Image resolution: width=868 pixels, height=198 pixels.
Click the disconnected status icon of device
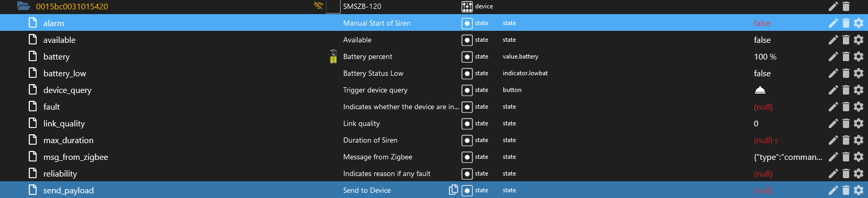click(x=318, y=6)
